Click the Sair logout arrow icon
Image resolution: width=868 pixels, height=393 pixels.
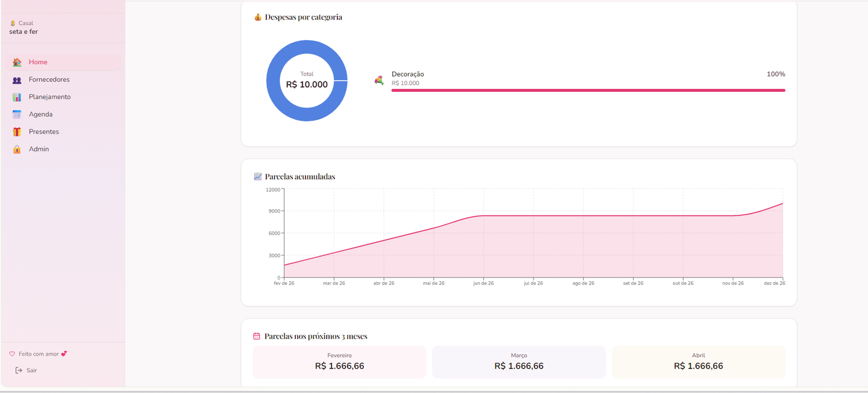point(19,370)
